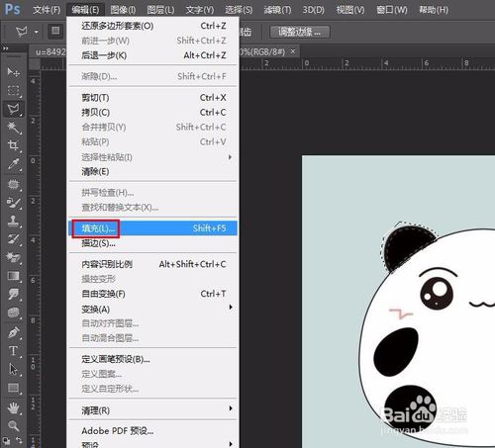Toggle the new selection mode square button
The width and height of the screenshot is (495, 448).
55,32
